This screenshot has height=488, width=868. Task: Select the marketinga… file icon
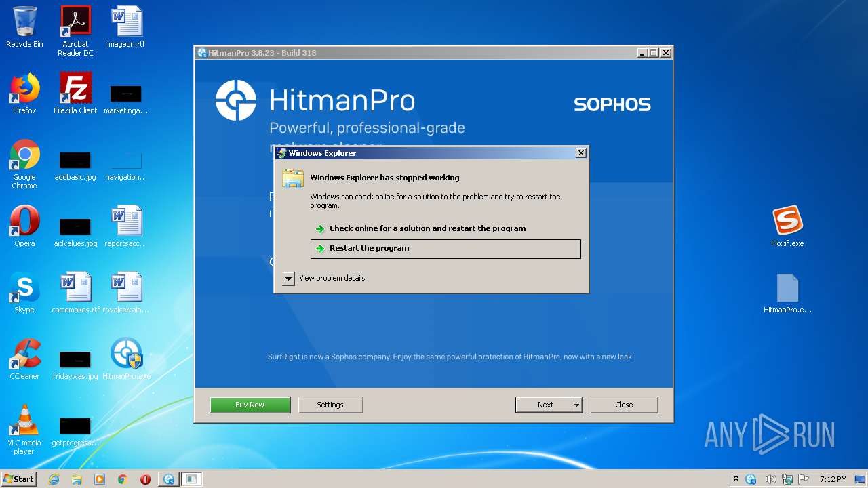(126, 99)
